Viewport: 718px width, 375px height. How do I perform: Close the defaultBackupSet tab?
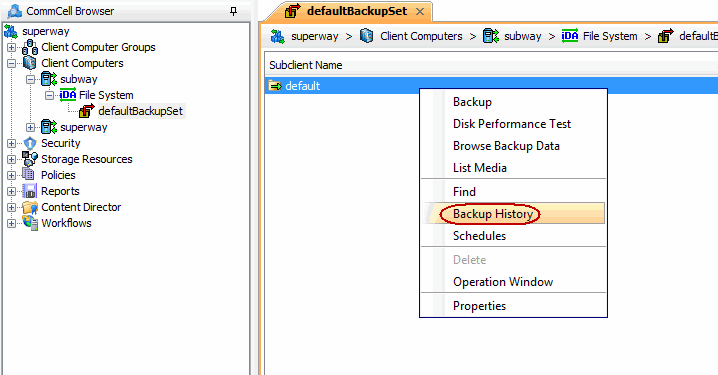[420, 12]
